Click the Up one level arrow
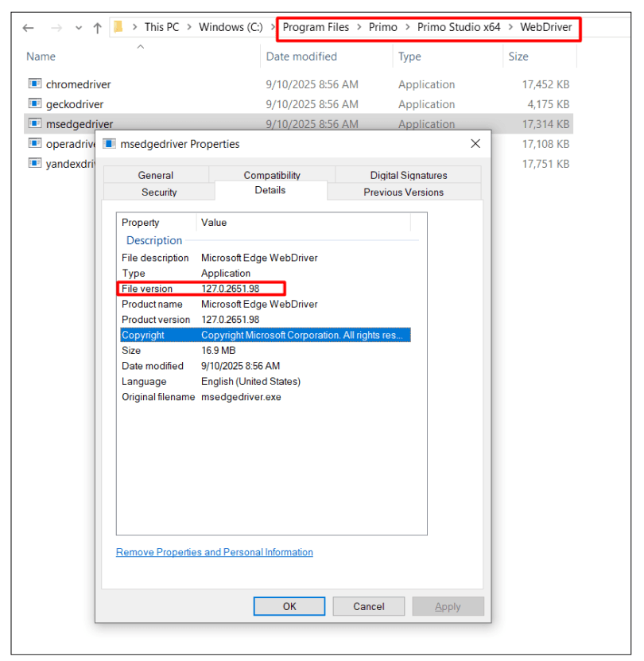 click(98, 28)
